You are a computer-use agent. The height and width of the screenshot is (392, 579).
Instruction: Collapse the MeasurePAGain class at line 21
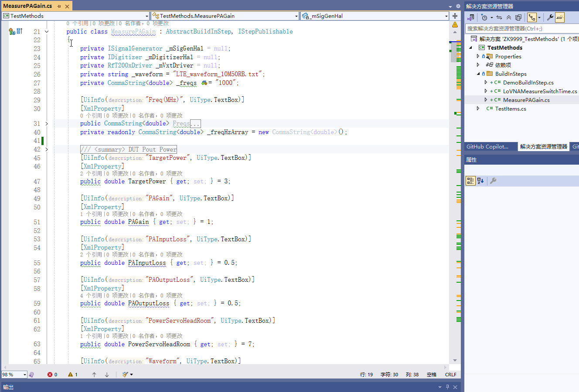47,31
